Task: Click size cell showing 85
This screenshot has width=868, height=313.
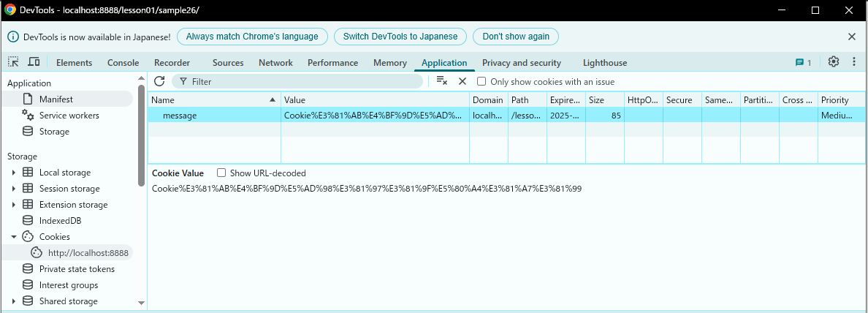Action: click(605, 116)
